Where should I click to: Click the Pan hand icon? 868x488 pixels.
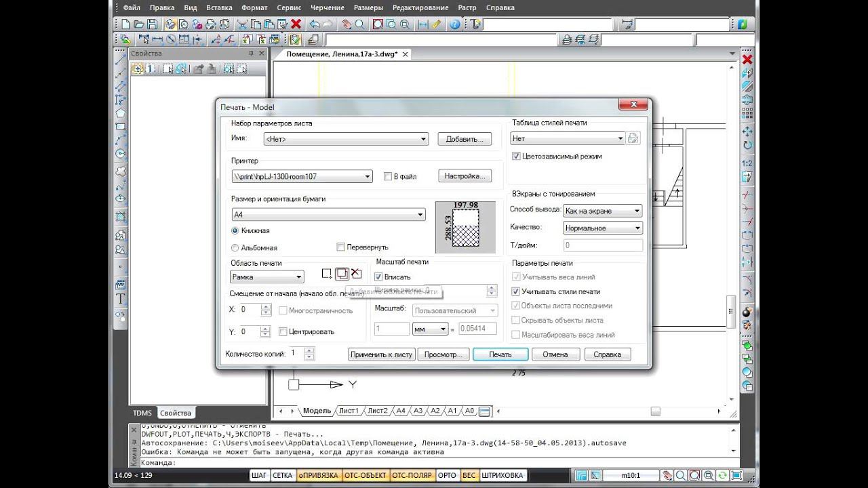pyautogui.click(x=347, y=24)
